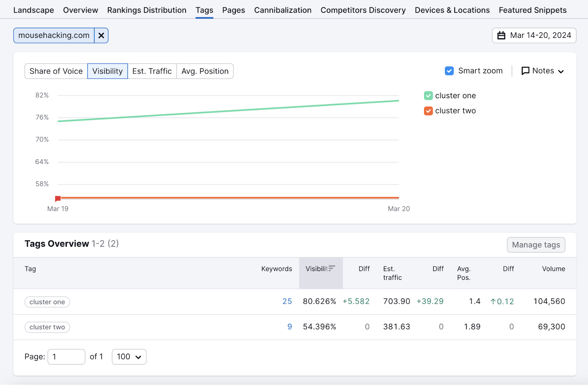Click the note marker on Mar 19
This screenshot has width=588, height=385.
(58, 198)
